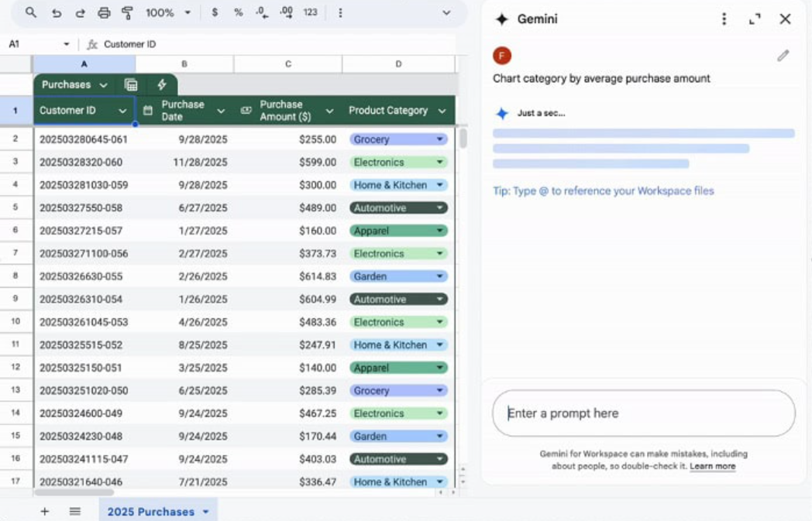The height and width of the screenshot is (521, 812).
Task: Click the print icon
Action: point(104,13)
